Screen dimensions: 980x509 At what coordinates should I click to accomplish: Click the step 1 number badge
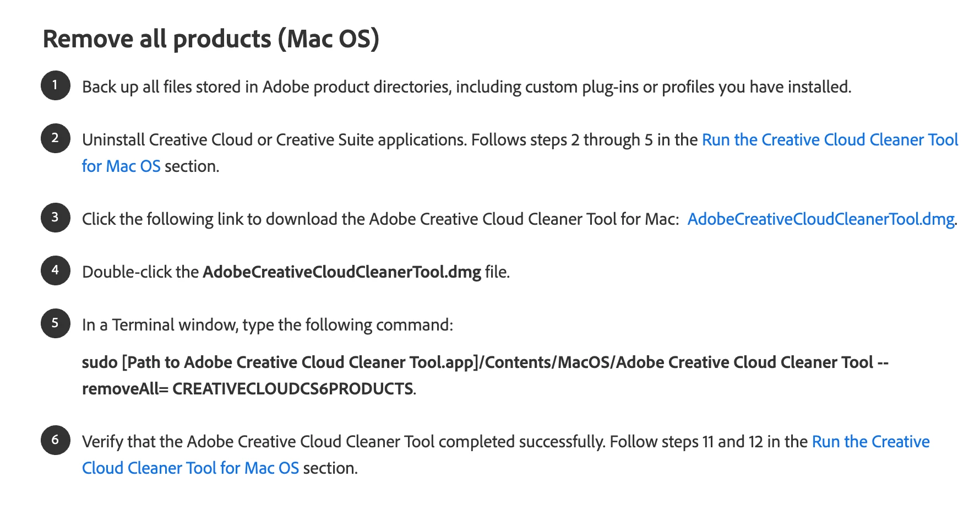55,85
